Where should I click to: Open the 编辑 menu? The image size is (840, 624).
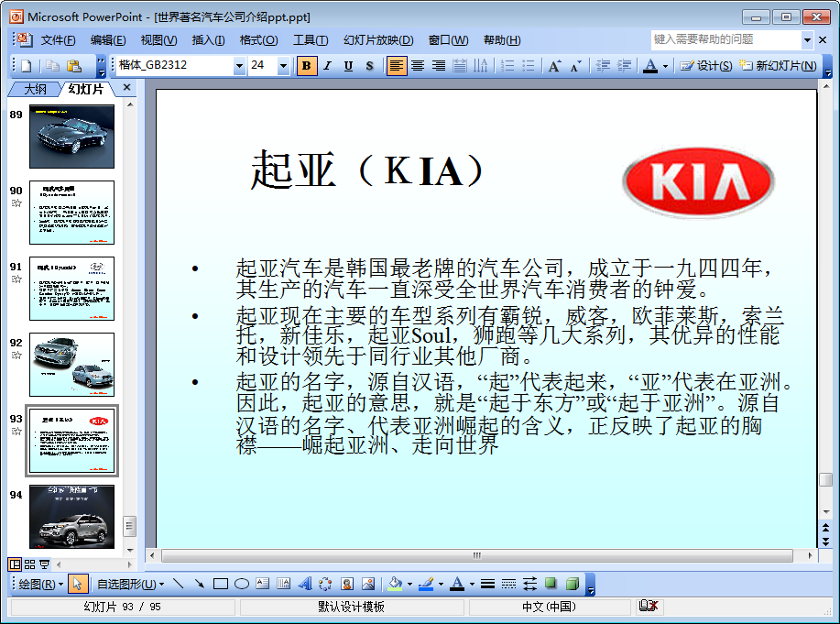(108, 40)
